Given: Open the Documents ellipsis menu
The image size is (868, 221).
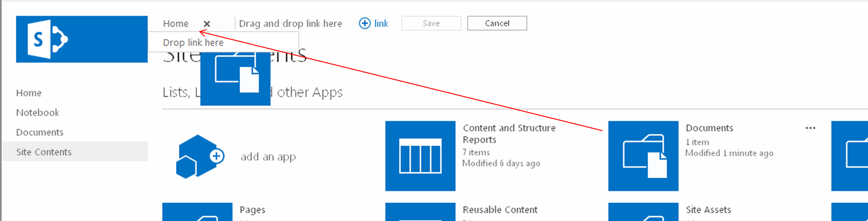Looking at the screenshot, I should (810, 128).
